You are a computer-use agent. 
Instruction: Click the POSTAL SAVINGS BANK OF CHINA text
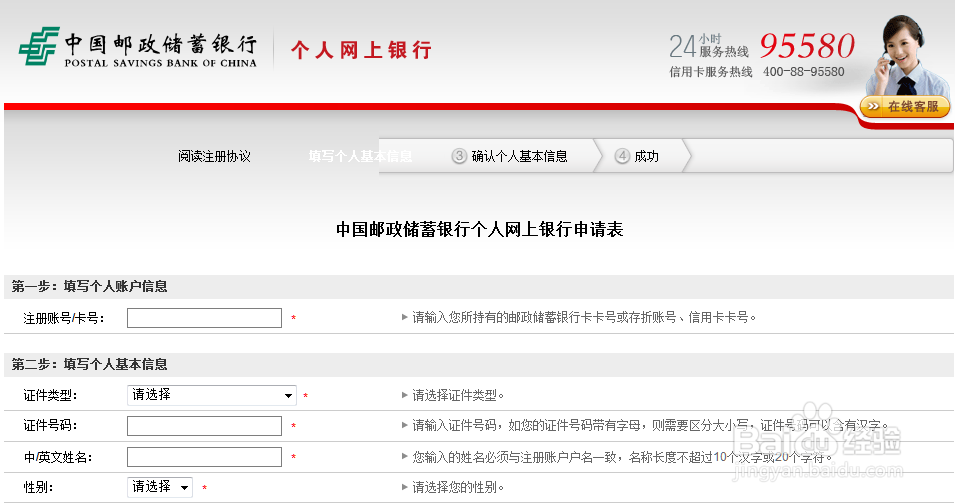pyautogui.click(x=161, y=63)
